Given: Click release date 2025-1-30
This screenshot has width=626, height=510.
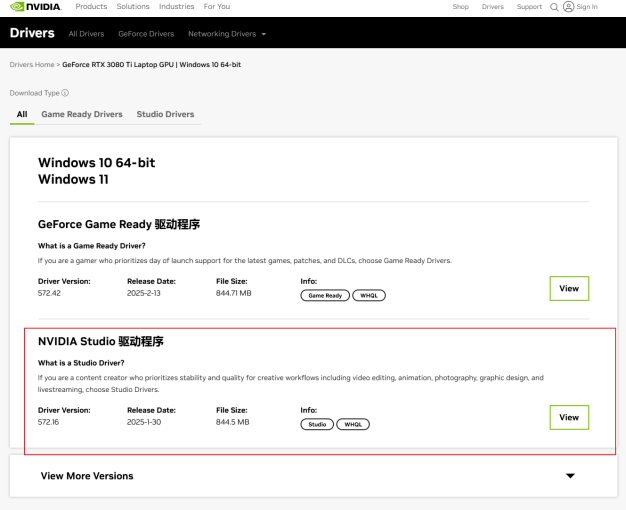Looking at the screenshot, I should [x=144, y=422].
